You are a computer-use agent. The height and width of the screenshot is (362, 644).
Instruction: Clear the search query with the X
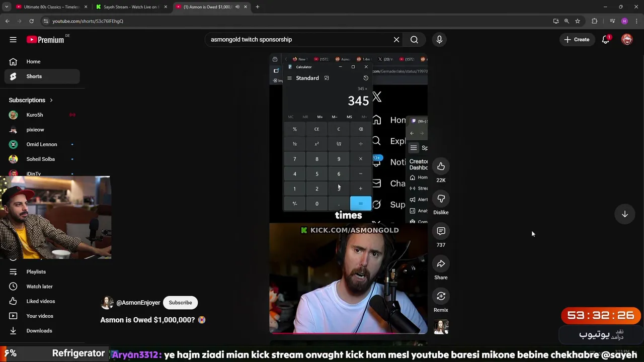pos(396,40)
